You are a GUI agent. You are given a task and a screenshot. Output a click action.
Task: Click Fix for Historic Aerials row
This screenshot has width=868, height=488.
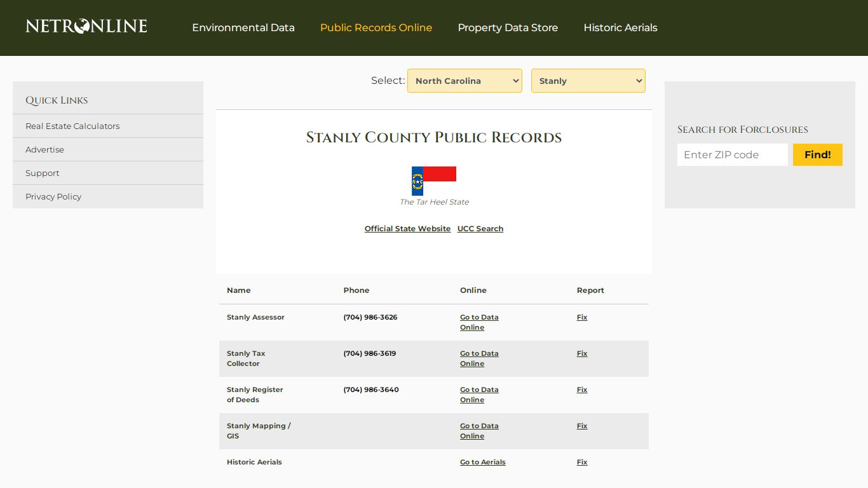coord(582,462)
